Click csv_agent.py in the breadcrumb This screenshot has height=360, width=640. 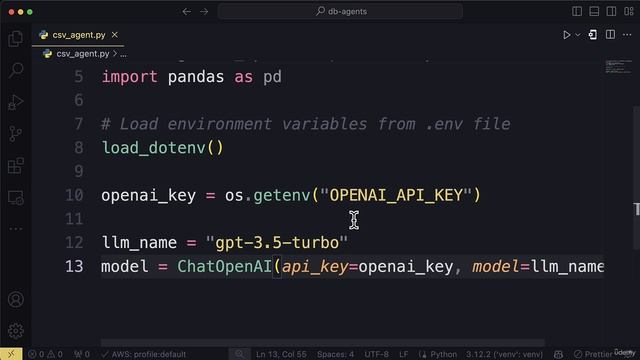pyautogui.click(x=82, y=54)
